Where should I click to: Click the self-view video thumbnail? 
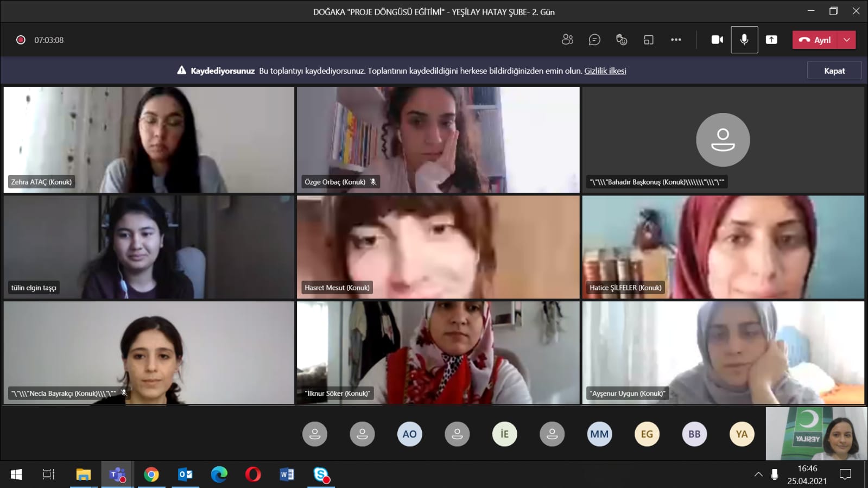click(x=816, y=434)
